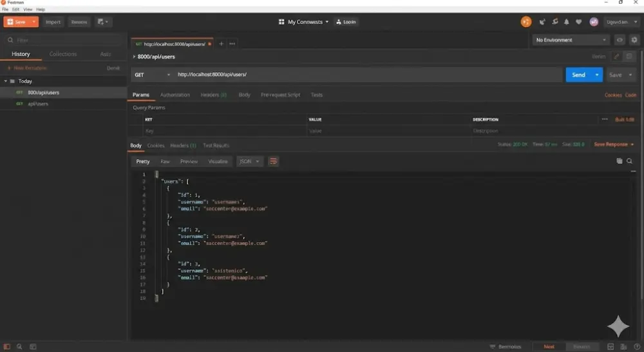Open params column options three dots
This screenshot has height=352, width=644.
click(x=605, y=119)
